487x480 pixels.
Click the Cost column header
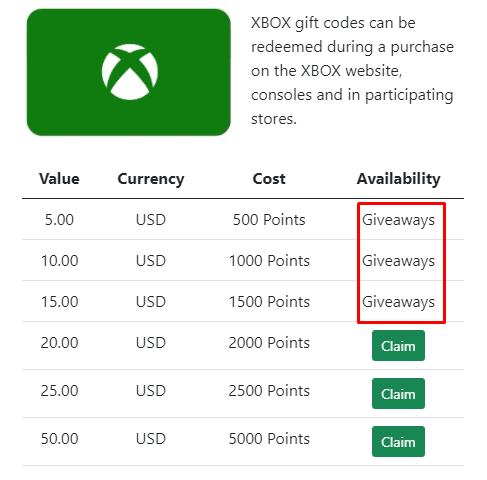coord(269,179)
